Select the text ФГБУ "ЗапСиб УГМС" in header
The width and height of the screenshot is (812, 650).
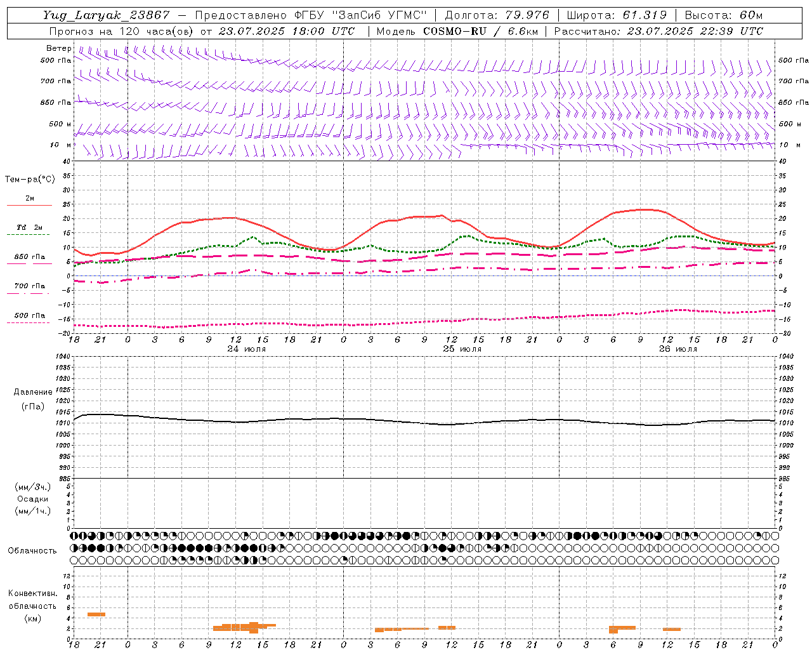pyautogui.click(x=361, y=15)
